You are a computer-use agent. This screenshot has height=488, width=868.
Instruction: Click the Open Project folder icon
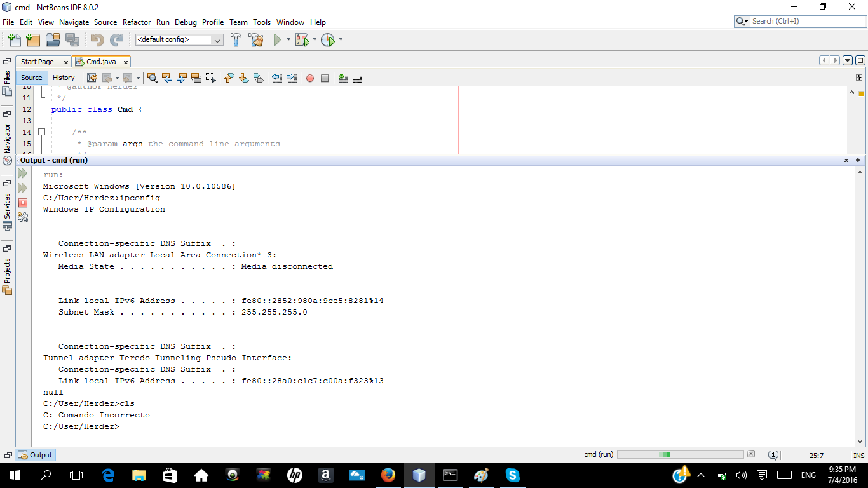(x=53, y=40)
